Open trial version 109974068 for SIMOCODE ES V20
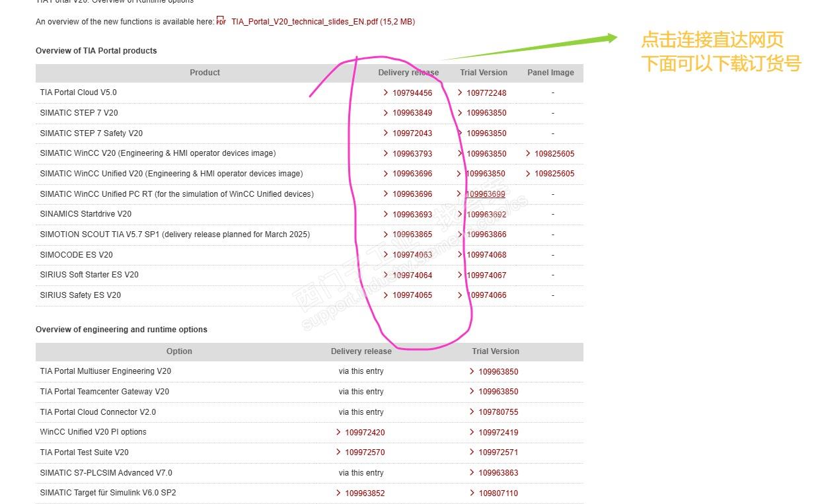 pos(486,255)
